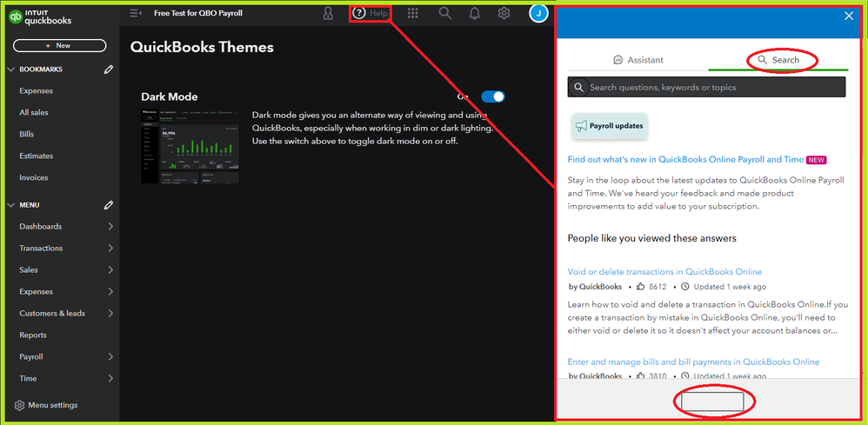Click People like you viewed these answers heading

(652, 238)
